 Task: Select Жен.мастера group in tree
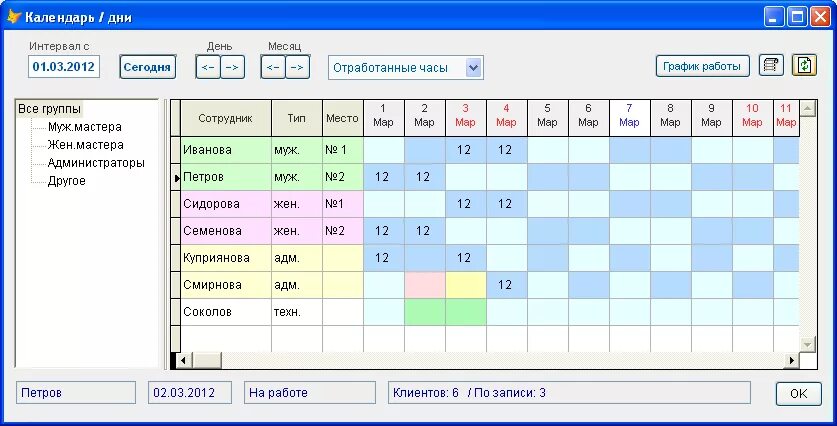85,145
